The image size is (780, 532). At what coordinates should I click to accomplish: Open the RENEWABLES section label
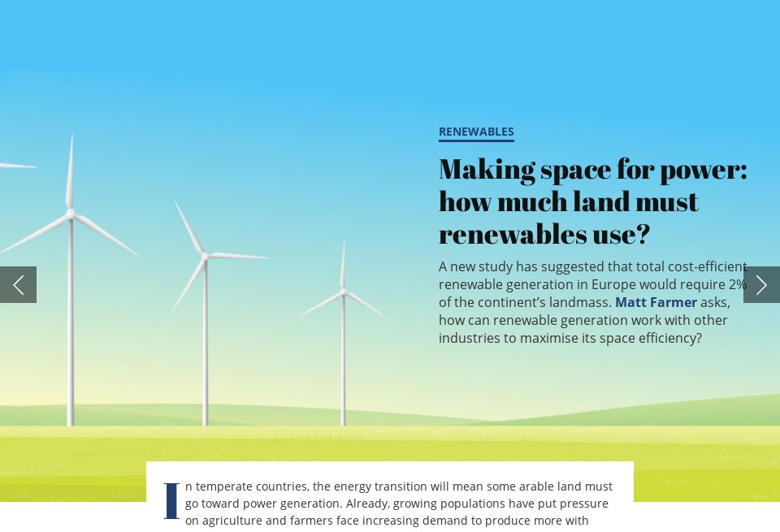pyautogui.click(x=476, y=131)
